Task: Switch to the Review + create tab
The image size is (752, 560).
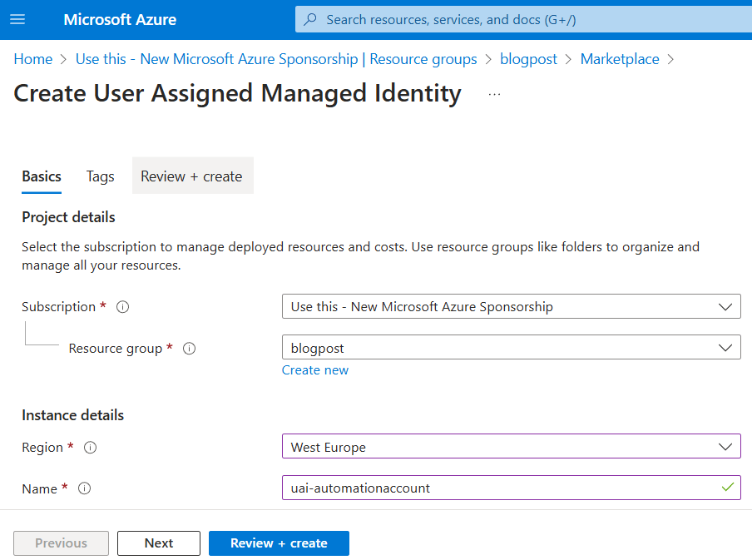Action: (191, 176)
